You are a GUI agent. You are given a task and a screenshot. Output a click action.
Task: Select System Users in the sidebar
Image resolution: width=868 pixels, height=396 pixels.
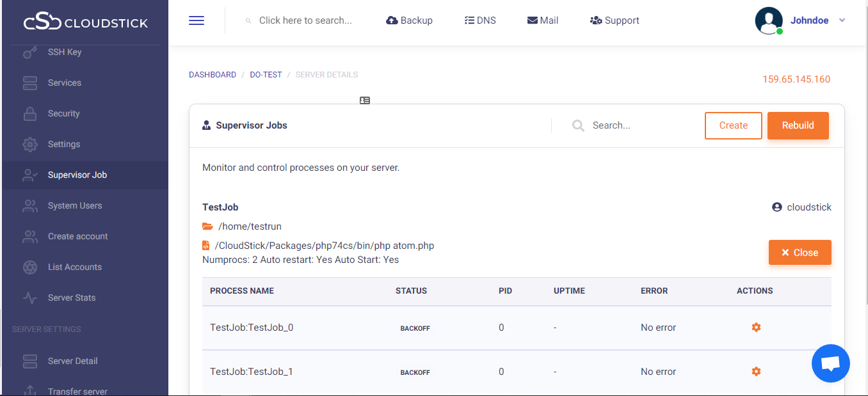point(75,206)
